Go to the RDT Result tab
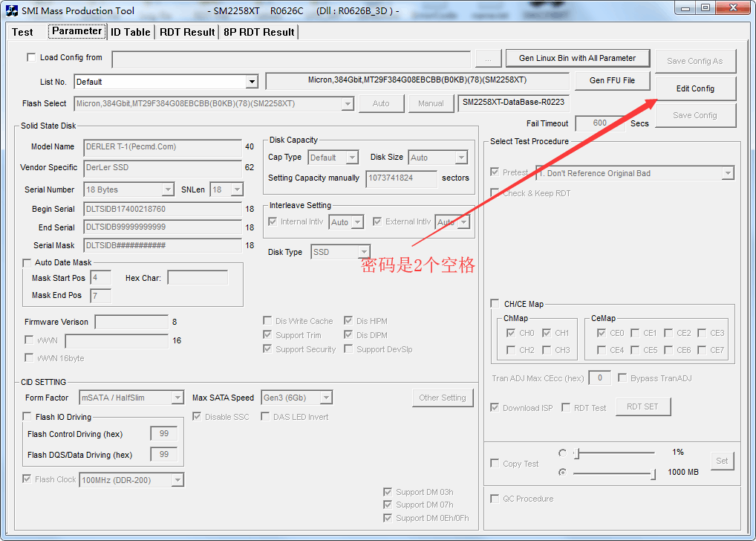756x541 pixels. pyautogui.click(x=187, y=32)
